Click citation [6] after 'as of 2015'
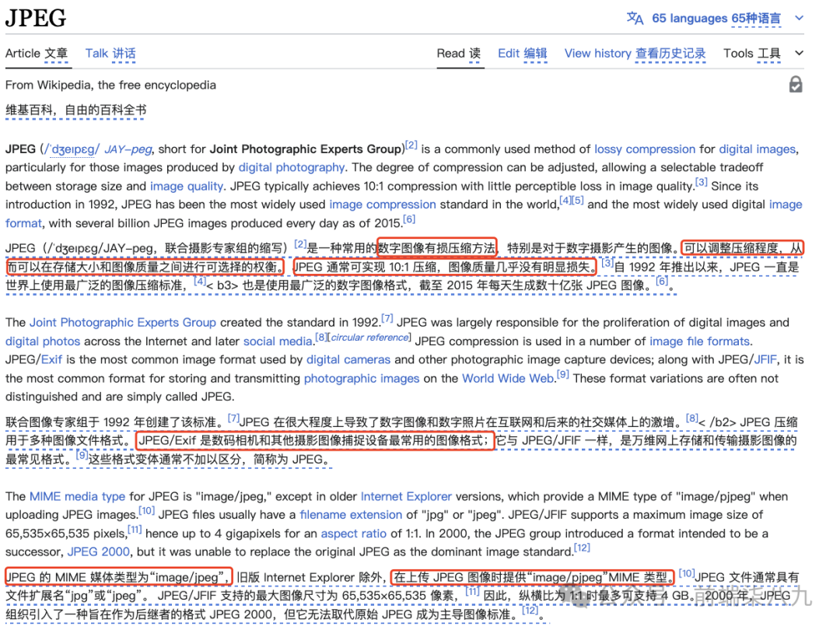The width and height of the screenshot is (840, 630). pyautogui.click(x=409, y=219)
